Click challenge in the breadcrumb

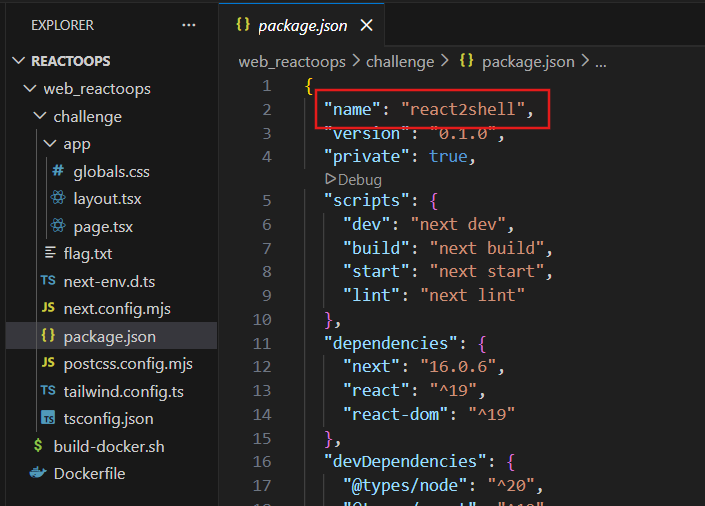(400, 62)
